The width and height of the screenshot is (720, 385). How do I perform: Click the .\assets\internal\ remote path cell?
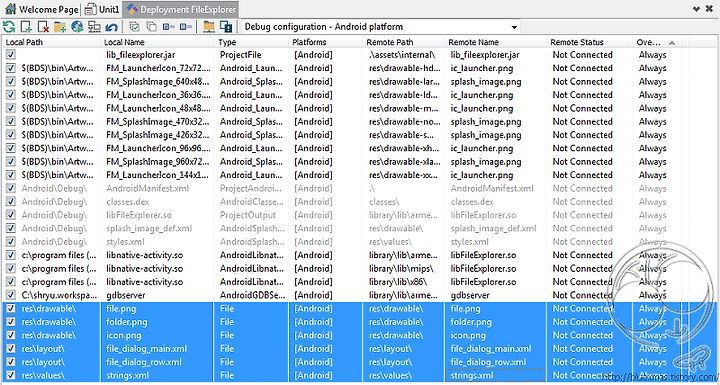pyautogui.click(x=402, y=55)
